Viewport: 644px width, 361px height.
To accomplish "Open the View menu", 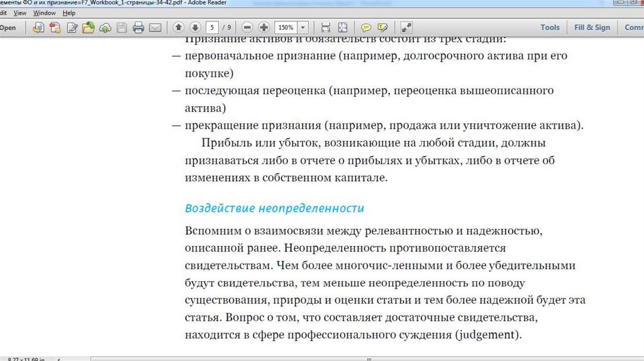I will click(19, 13).
